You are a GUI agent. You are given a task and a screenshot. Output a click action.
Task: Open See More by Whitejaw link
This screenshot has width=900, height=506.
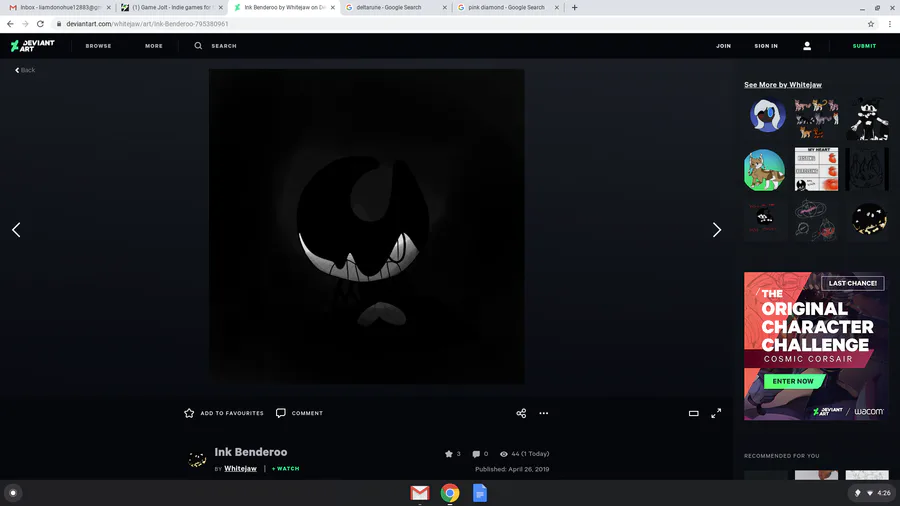[x=782, y=85]
